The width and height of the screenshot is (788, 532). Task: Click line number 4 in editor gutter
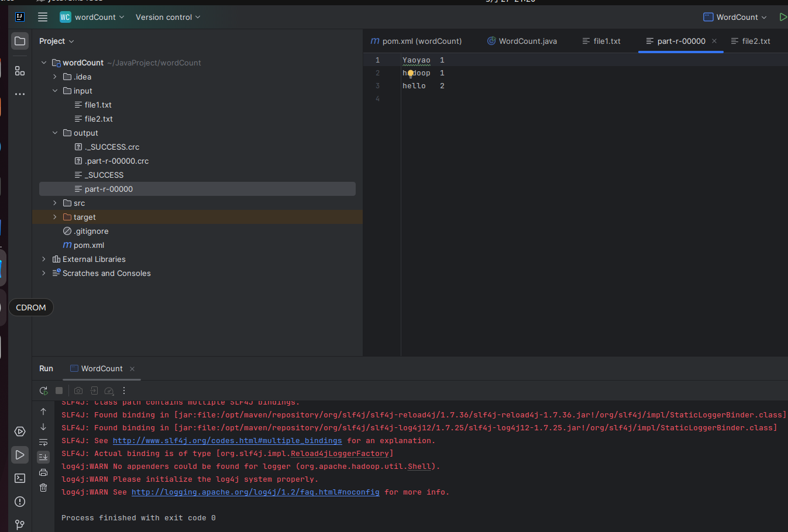tap(377, 99)
